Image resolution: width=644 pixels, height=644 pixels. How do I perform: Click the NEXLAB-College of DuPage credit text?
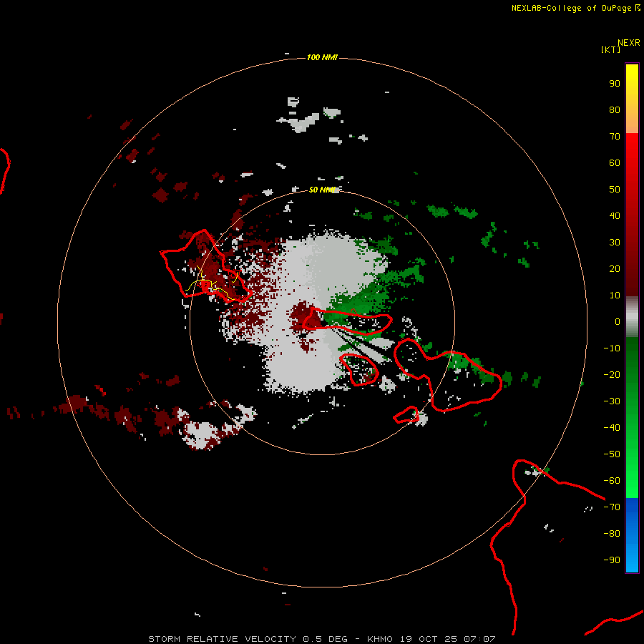click(571, 8)
